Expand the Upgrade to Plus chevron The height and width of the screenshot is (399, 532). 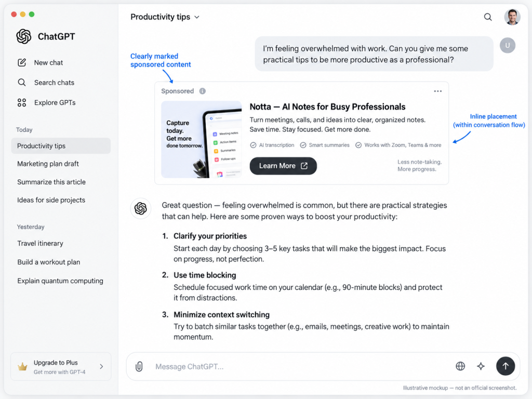(101, 366)
